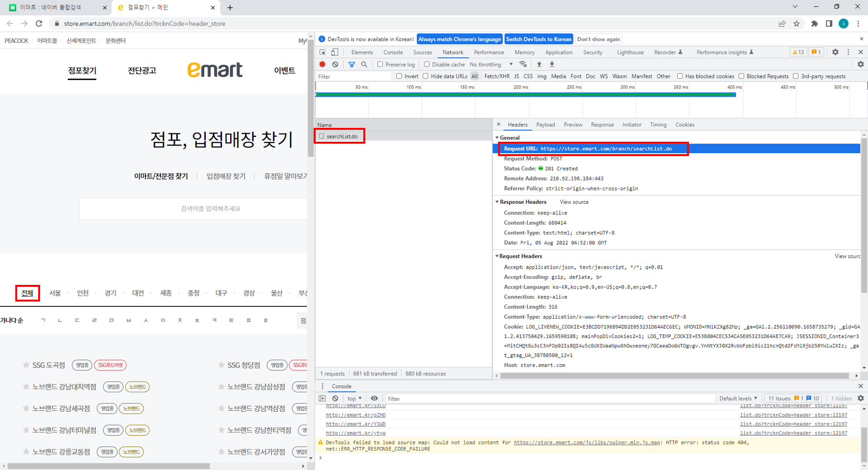Viewport: 868px width, 470px height.
Task: Clear the network log
Action: tap(335, 64)
